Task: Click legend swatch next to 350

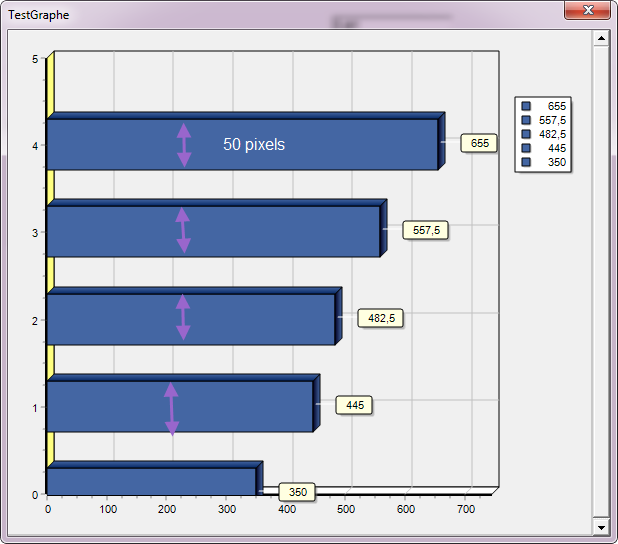Action: 526,162
